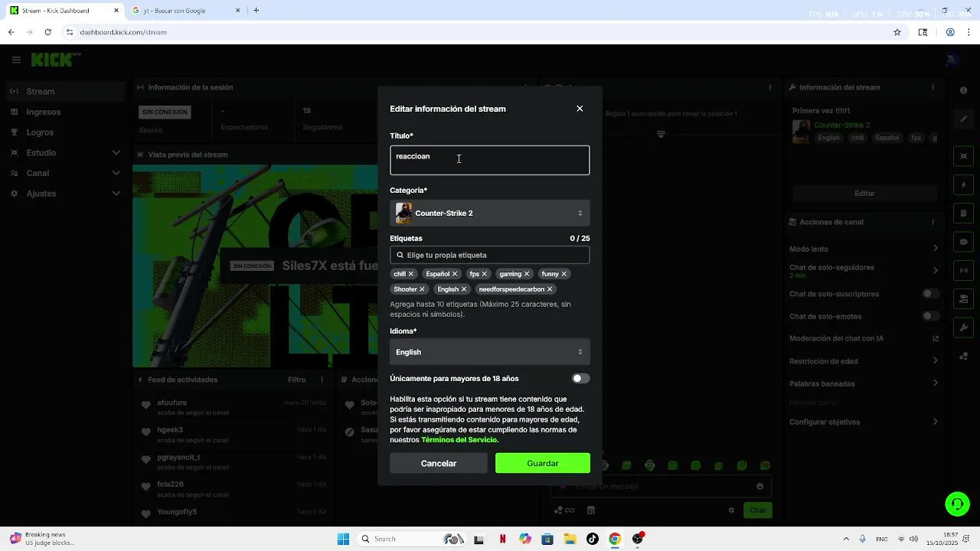This screenshot has height=551, width=980.
Task: Select Stream in the left sidebar
Action: click(x=65, y=91)
